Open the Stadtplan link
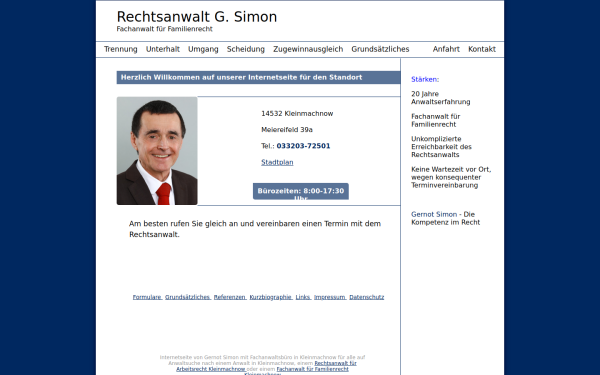The width and height of the screenshot is (600, 375). click(277, 162)
